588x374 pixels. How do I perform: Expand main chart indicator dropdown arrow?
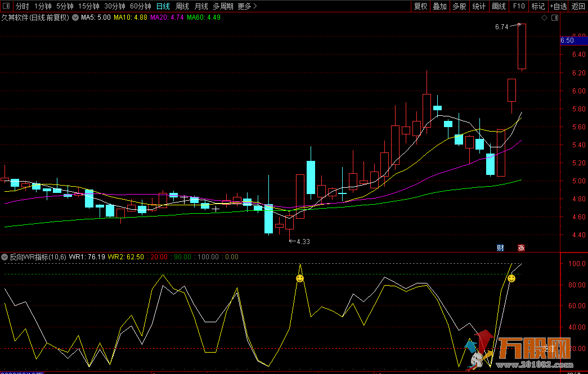click(x=75, y=17)
